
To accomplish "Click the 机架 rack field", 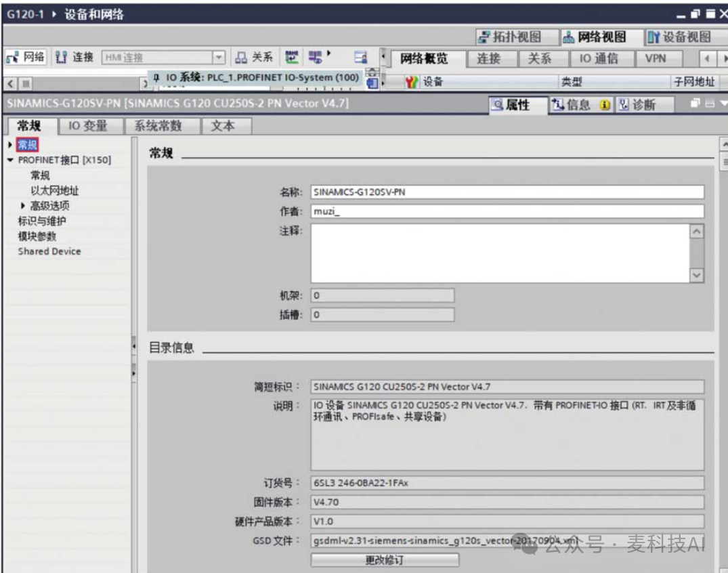I will click(x=383, y=296).
